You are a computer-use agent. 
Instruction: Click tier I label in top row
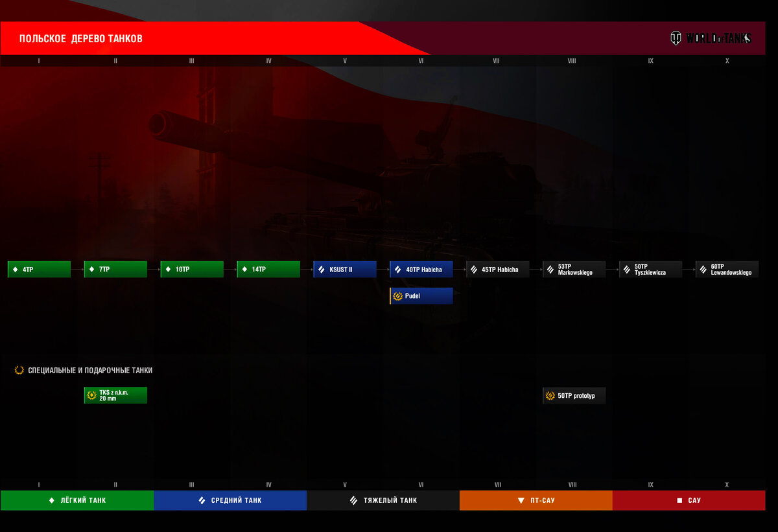pyautogui.click(x=39, y=61)
